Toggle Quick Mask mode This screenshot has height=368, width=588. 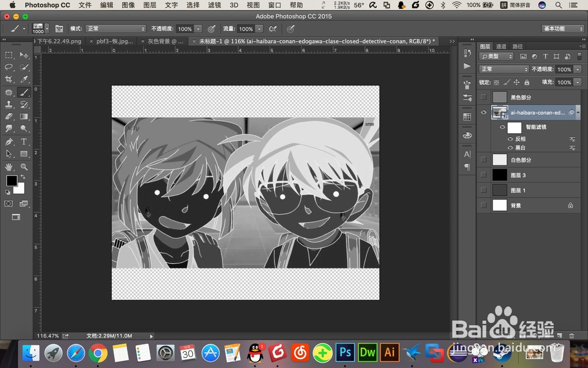(x=9, y=204)
